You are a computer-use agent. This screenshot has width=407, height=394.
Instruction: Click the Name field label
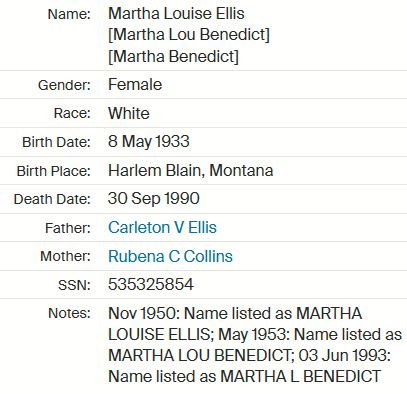click(69, 14)
